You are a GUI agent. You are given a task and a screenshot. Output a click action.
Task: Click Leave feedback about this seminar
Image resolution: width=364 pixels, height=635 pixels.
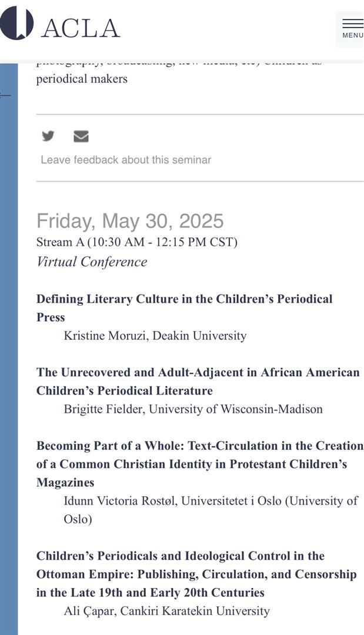pyautogui.click(x=126, y=160)
